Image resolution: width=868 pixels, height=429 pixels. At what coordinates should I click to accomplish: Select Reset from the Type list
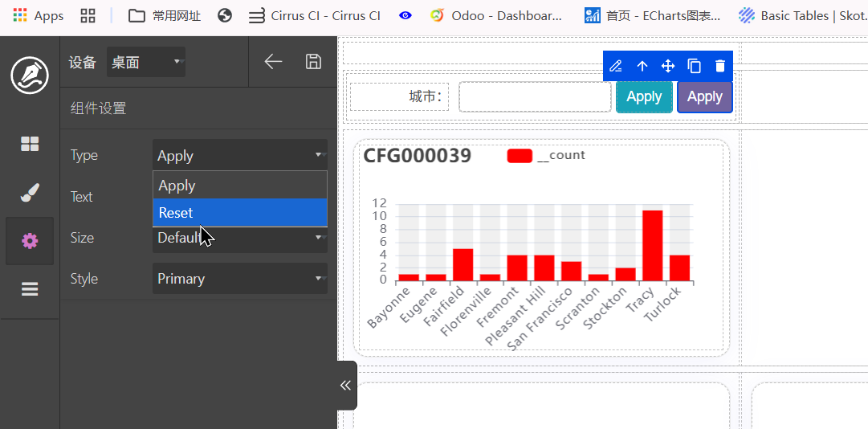click(x=239, y=213)
